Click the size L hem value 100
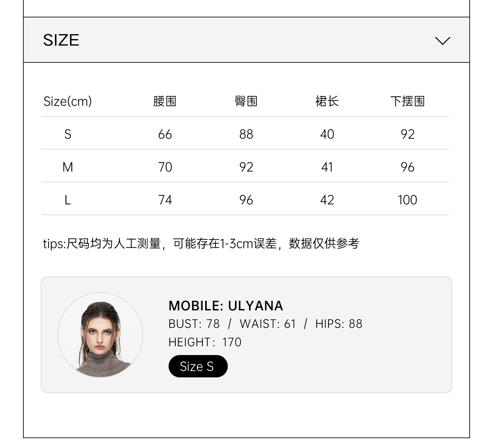 [x=408, y=200]
